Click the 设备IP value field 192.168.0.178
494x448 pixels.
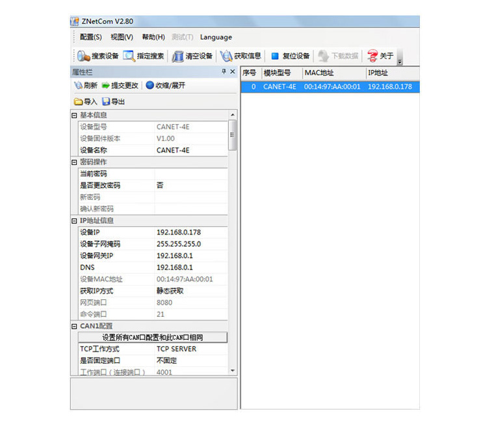(191, 232)
